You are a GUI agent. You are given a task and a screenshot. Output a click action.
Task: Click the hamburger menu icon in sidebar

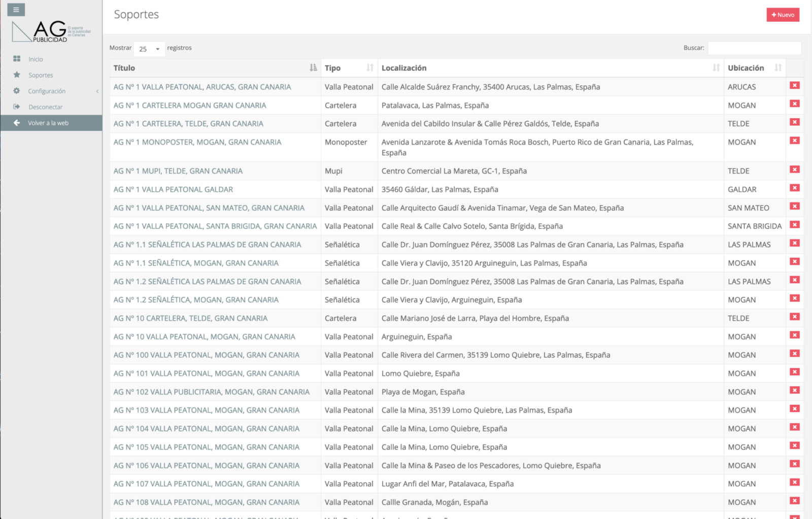click(16, 10)
